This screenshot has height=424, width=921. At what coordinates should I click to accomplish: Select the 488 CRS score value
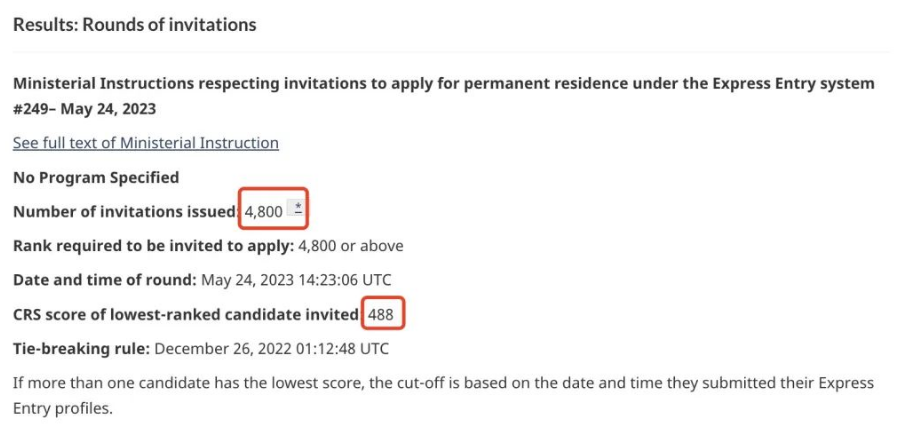click(381, 315)
